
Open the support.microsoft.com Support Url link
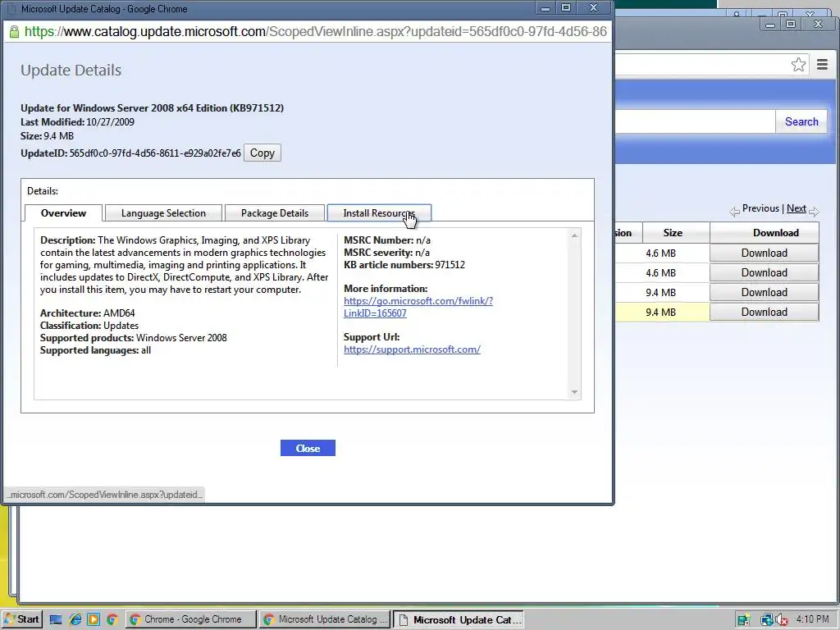pyautogui.click(x=412, y=349)
